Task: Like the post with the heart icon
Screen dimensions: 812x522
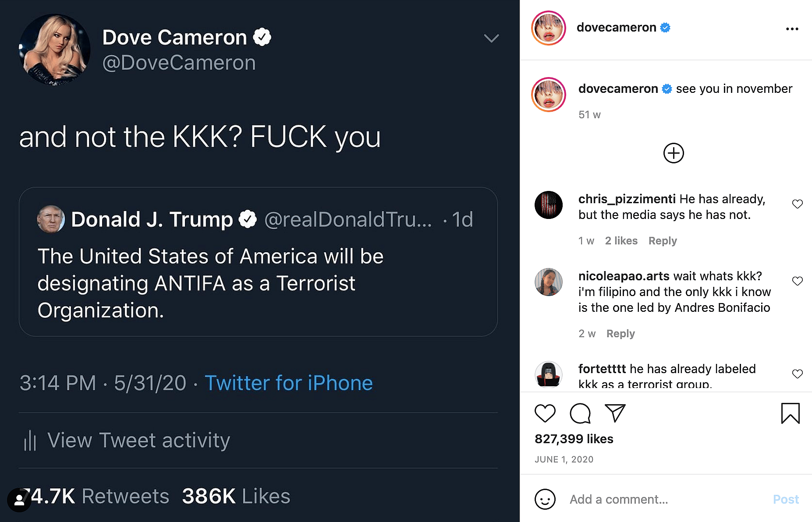Action: tap(545, 413)
